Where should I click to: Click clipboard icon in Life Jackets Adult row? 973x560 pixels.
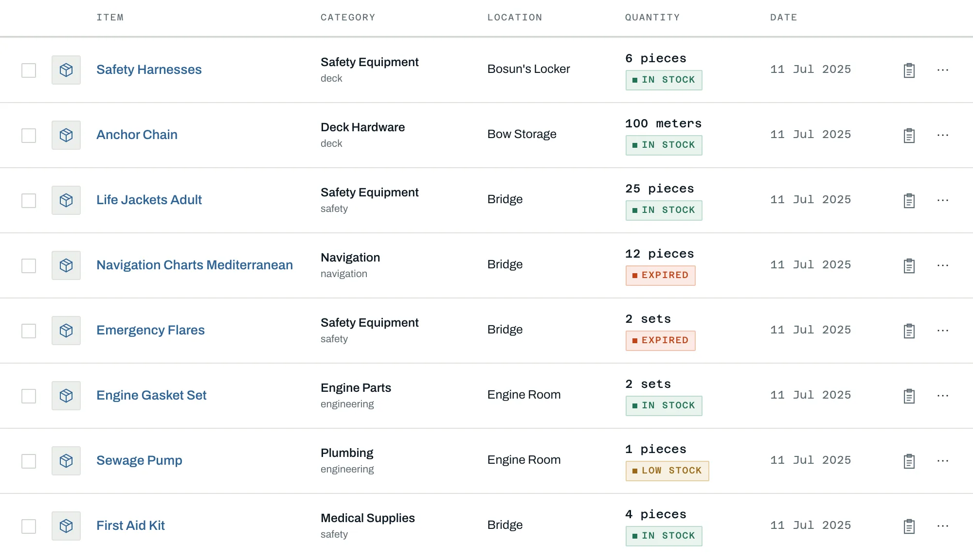click(x=909, y=200)
